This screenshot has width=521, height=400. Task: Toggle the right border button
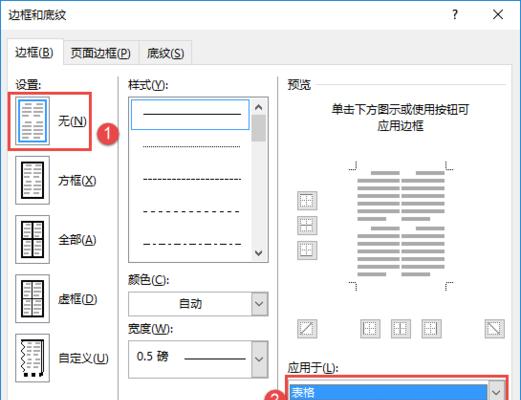click(x=431, y=329)
